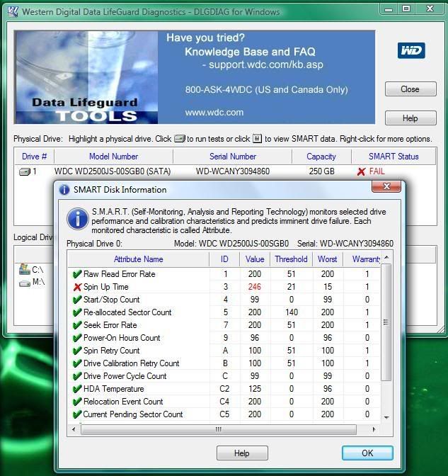448x476 pixels.
Task: Click the support.wdc.com/kb.asp banner link
Action: (266, 64)
